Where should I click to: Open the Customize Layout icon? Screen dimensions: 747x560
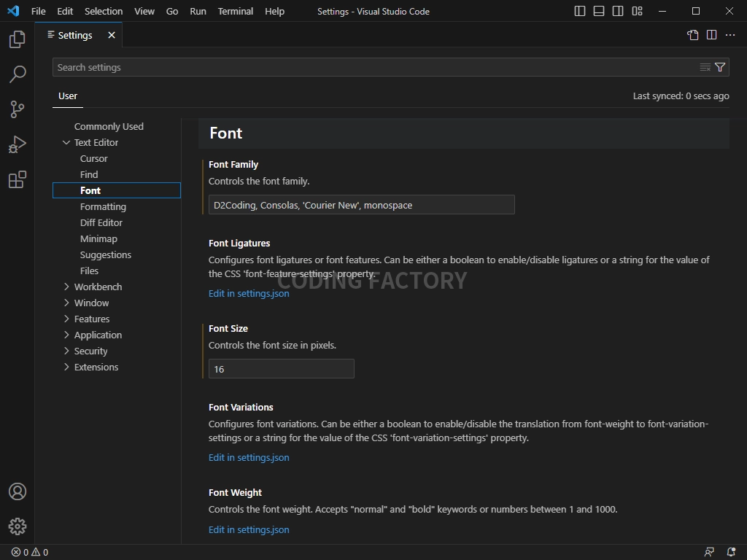[637, 11]
